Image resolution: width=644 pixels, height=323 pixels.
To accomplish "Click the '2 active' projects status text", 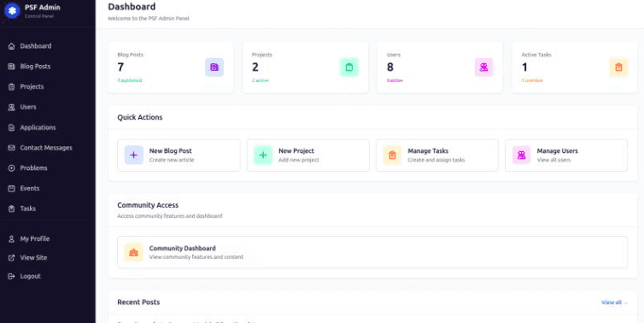I will coord(260,80).
